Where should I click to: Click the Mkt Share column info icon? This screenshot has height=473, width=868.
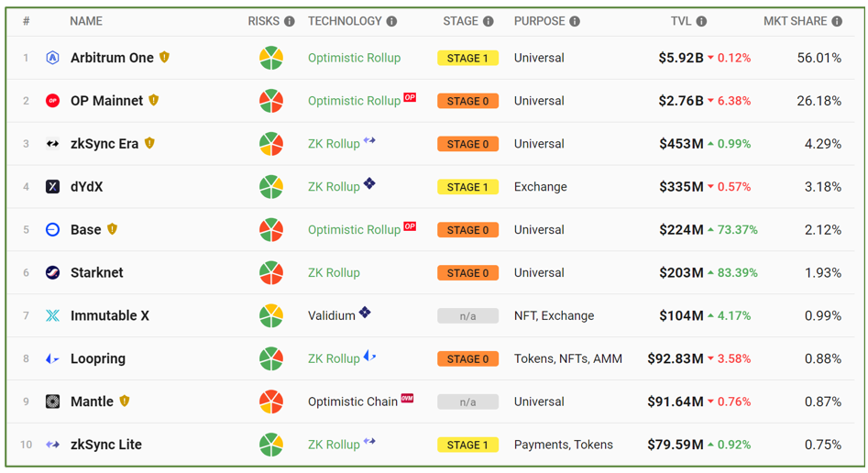[x=837, y=22]
